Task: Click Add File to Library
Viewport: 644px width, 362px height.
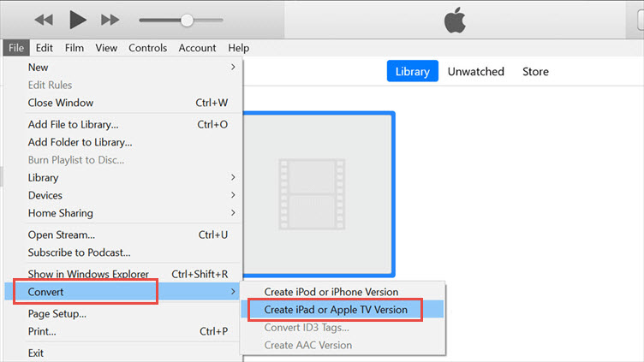Action: [x=73, y=125]
